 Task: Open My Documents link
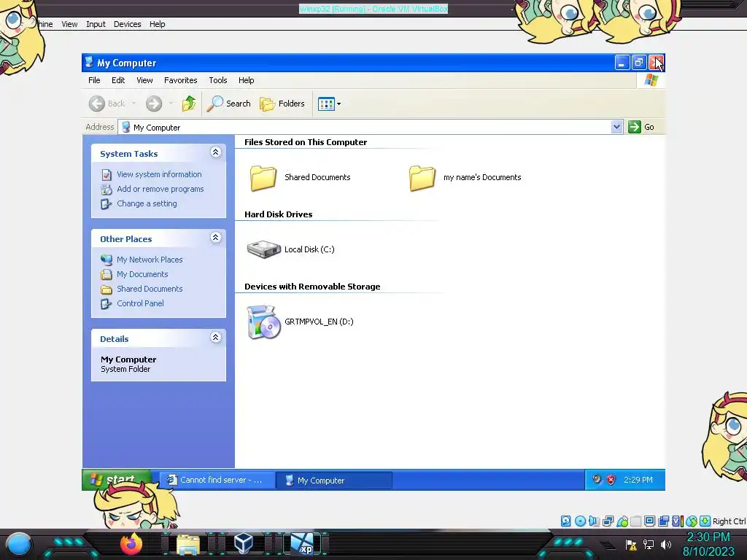(x=142, y=274)
